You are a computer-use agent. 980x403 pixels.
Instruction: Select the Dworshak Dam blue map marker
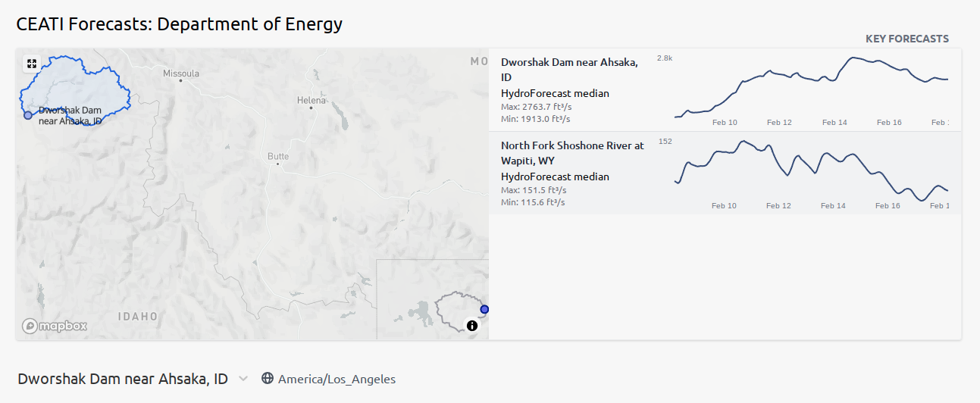pos(28,115)
